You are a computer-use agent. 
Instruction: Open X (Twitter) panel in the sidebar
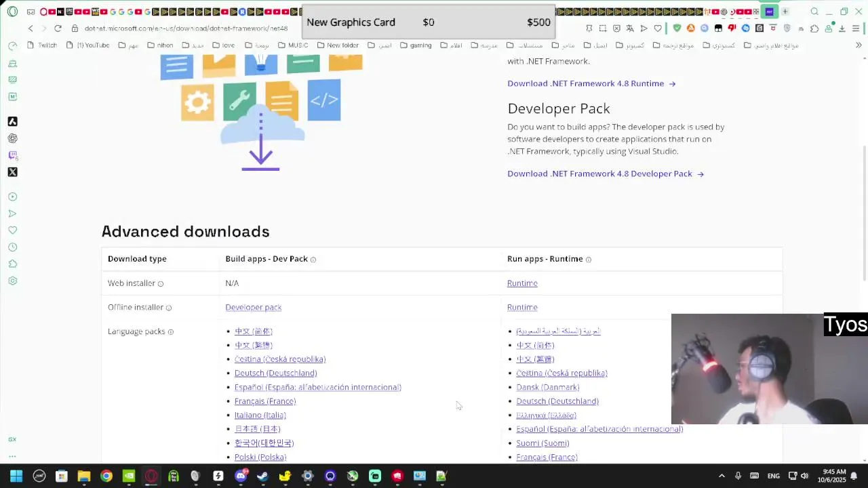(x=12, y=172)
